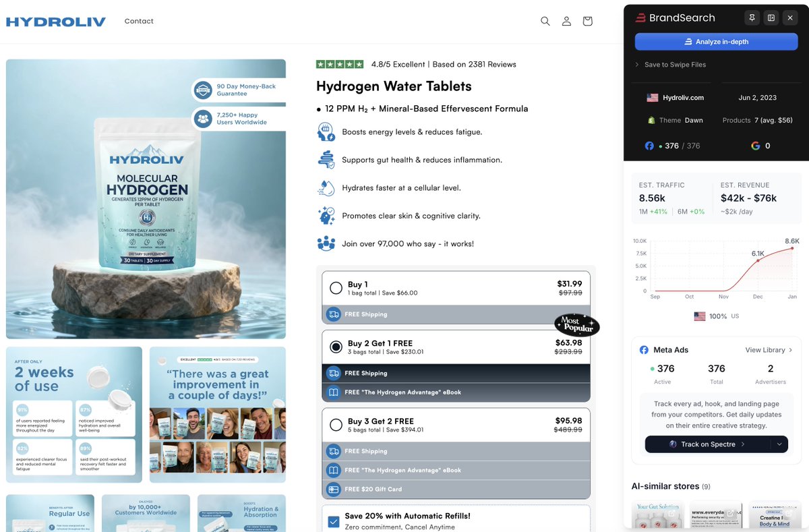The width and height of the screenshot is (809, 532).
Task: Click the 8.6K traffic chart point
Action: 792,248
